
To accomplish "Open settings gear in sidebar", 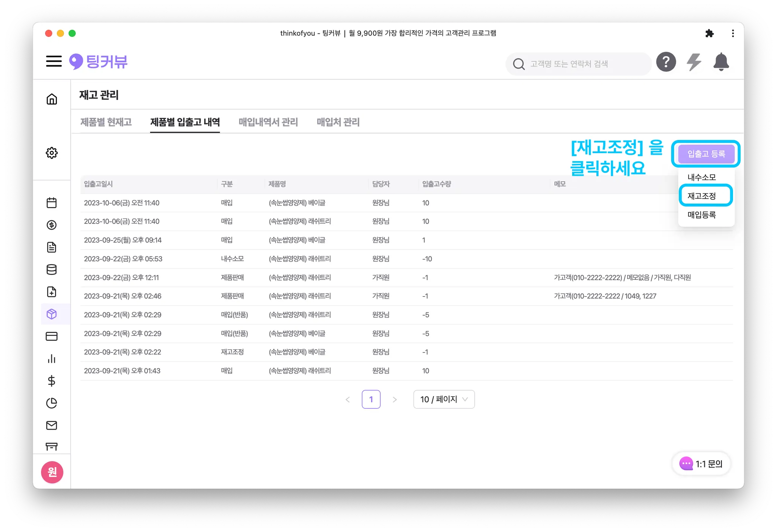I will coord(52,153).
